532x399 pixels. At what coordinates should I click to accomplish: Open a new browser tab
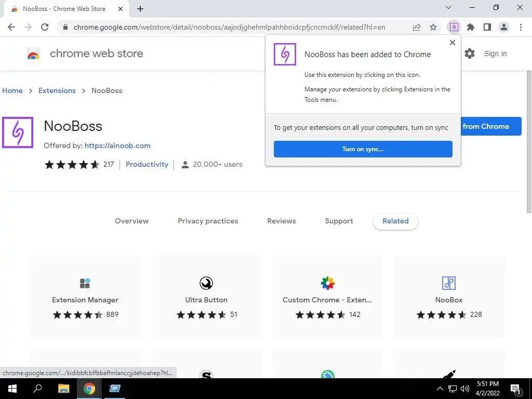140,9
